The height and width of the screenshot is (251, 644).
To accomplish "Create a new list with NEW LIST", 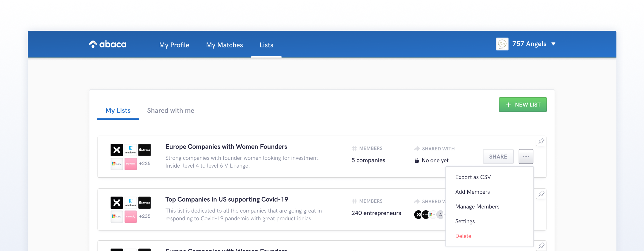I will 523,104.
